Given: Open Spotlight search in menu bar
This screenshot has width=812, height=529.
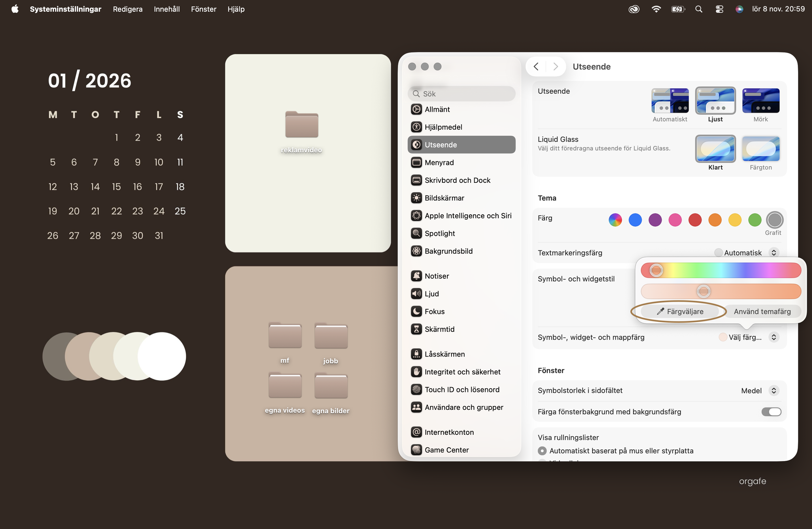Looking at the screenshot, I should tap(698, 9).
